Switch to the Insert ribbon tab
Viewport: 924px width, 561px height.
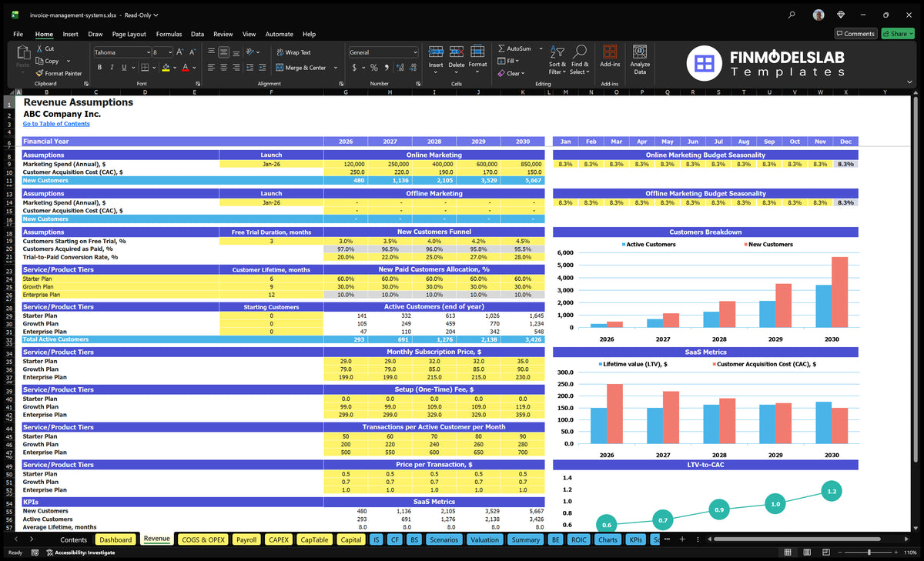pyautogui.click(x=71, y=34)
